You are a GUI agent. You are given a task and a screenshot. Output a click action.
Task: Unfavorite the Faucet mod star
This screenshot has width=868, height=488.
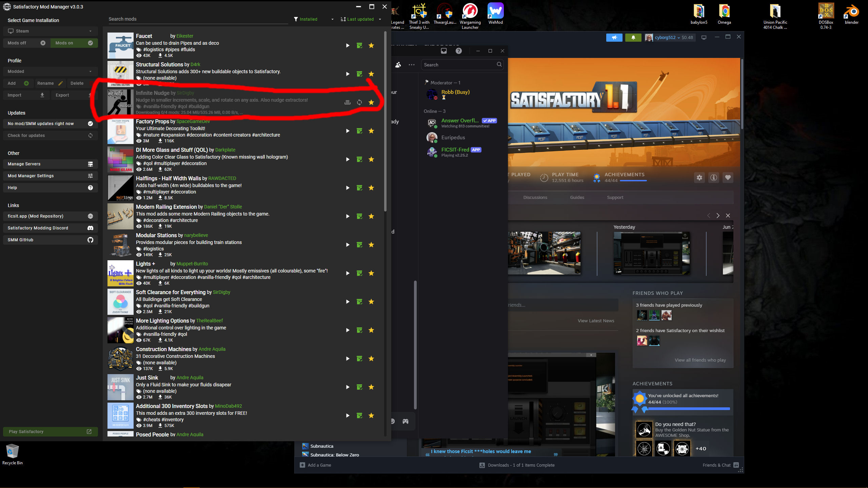coord(371,45)
